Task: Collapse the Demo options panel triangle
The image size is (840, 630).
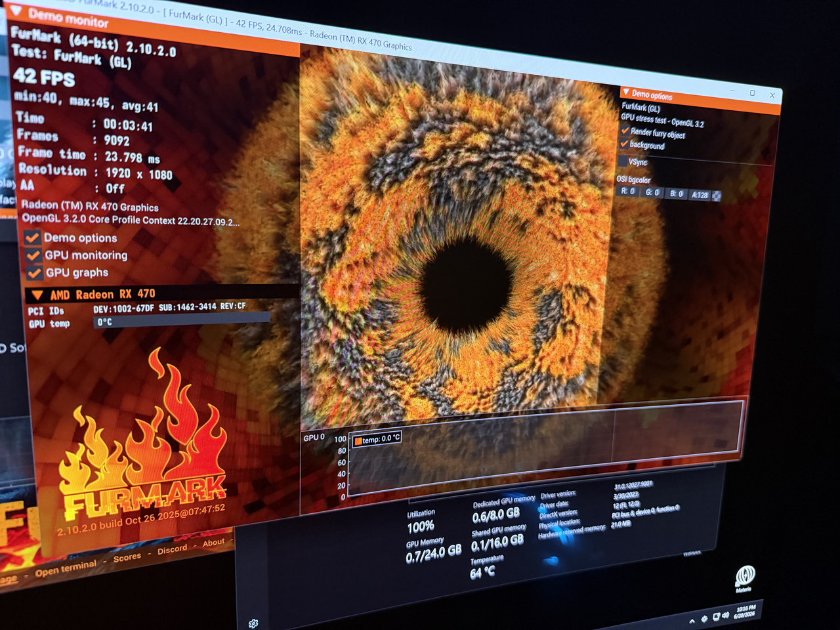Action: click(x=627, y=93)
